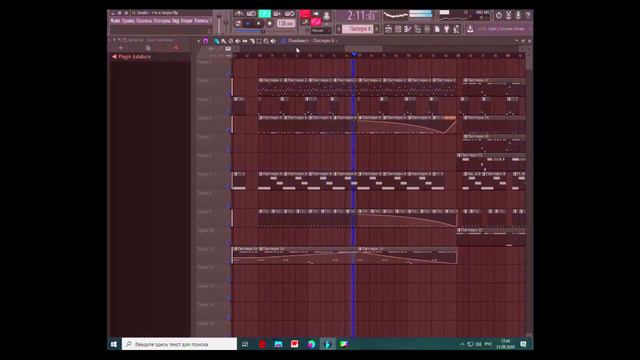Screen dimensions: 640x360
Task: Select the Select marquee tool in the playlist
Action: 259,41
